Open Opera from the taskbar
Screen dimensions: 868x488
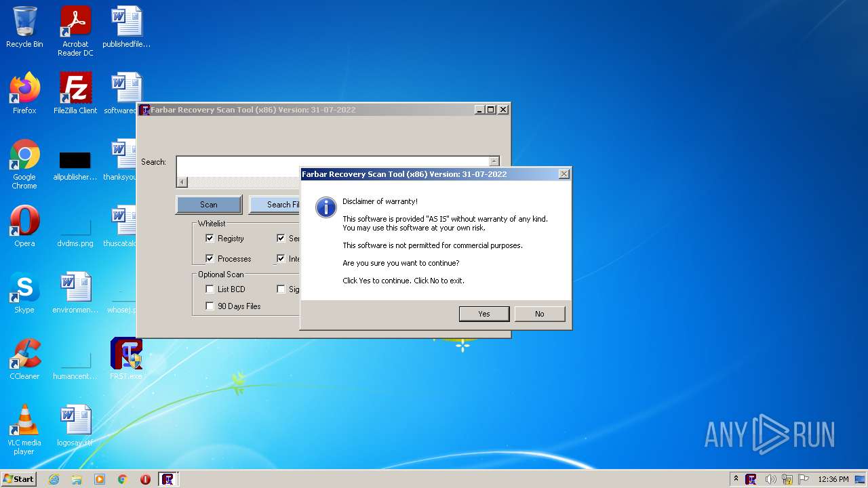pos(145,479)
